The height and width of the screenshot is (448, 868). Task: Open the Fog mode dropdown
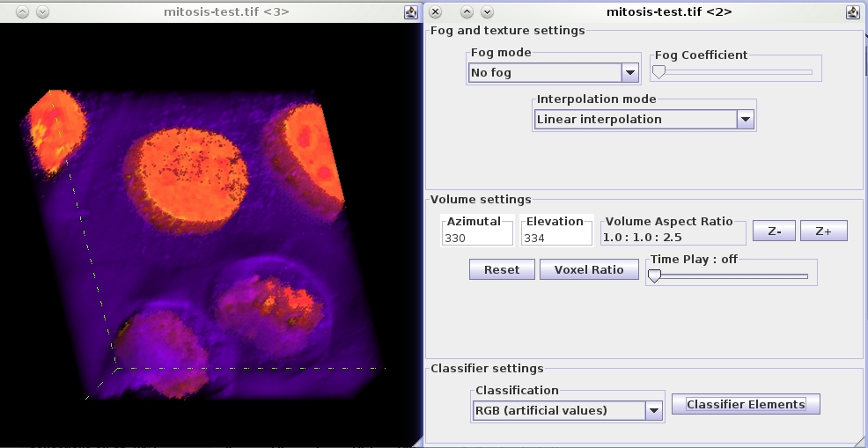pos(554,72)
